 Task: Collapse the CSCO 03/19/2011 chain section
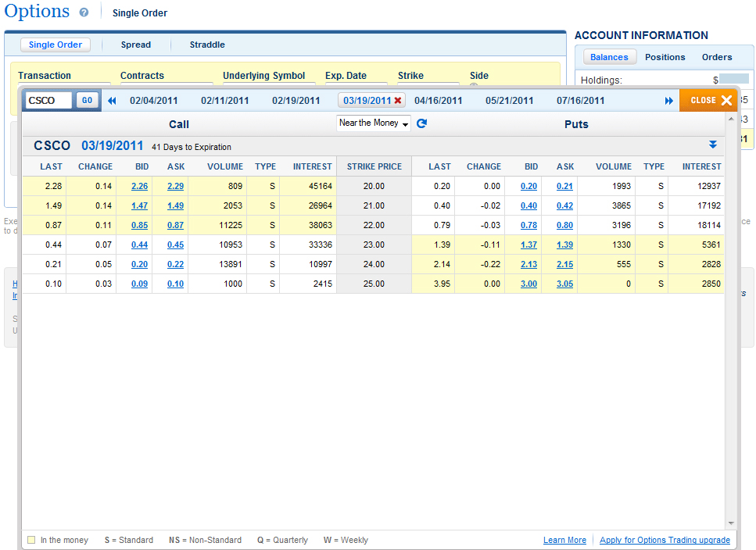click(x=712, y=145)
